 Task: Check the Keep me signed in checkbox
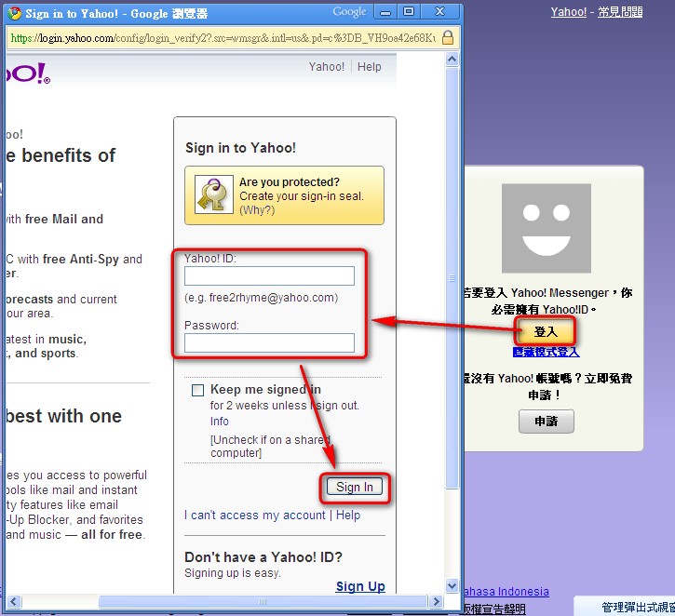pyautogui.click(x=197, y=390)
